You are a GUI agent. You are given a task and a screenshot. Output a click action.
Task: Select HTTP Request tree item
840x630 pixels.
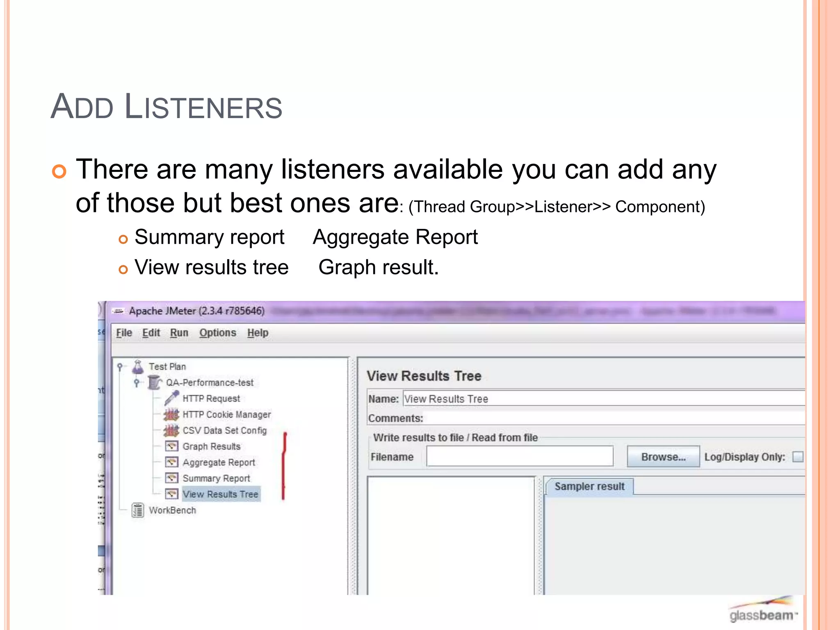(x=211, y=399)
